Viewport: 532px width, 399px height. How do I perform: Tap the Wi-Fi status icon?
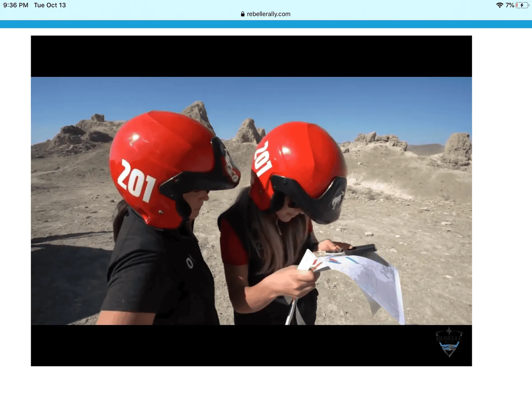pos(499,5)
